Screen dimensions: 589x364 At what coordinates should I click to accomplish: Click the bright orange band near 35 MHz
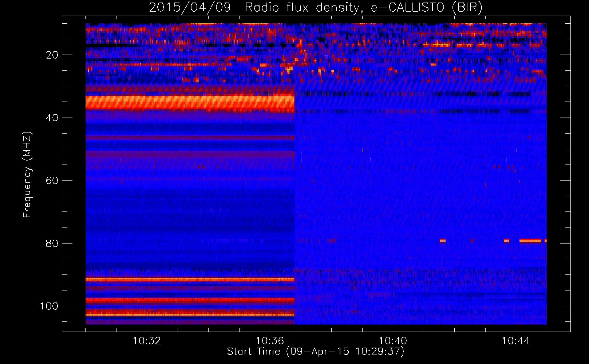click(x=190, y=102)
